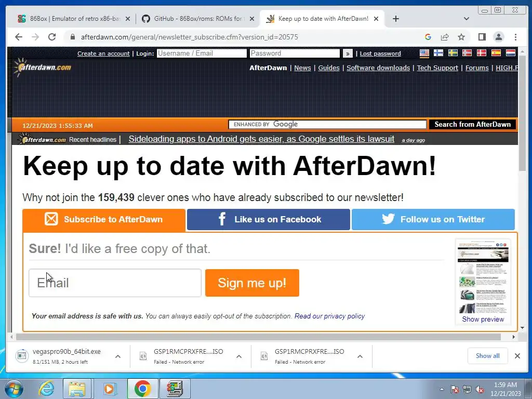Close the 86Box Emulator tab

[128, 19]
